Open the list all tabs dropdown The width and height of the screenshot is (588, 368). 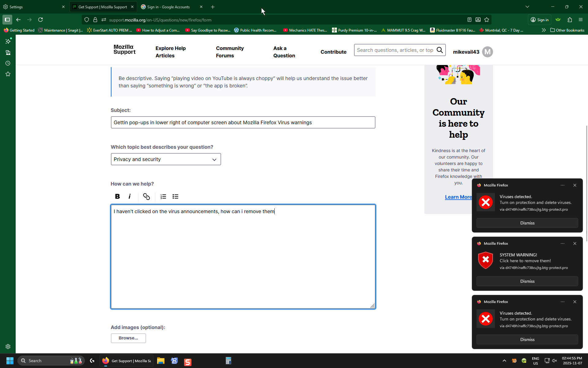click(527, 7)
